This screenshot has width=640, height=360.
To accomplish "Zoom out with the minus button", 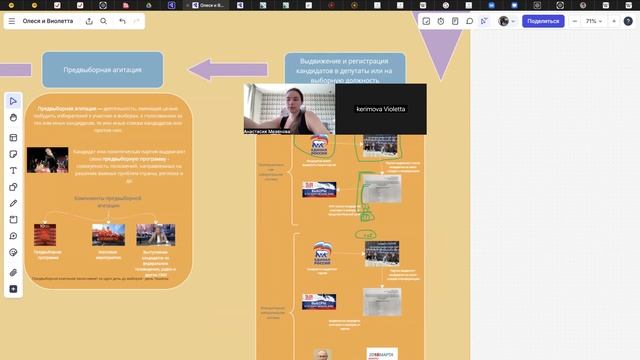I will click(575, 21).
